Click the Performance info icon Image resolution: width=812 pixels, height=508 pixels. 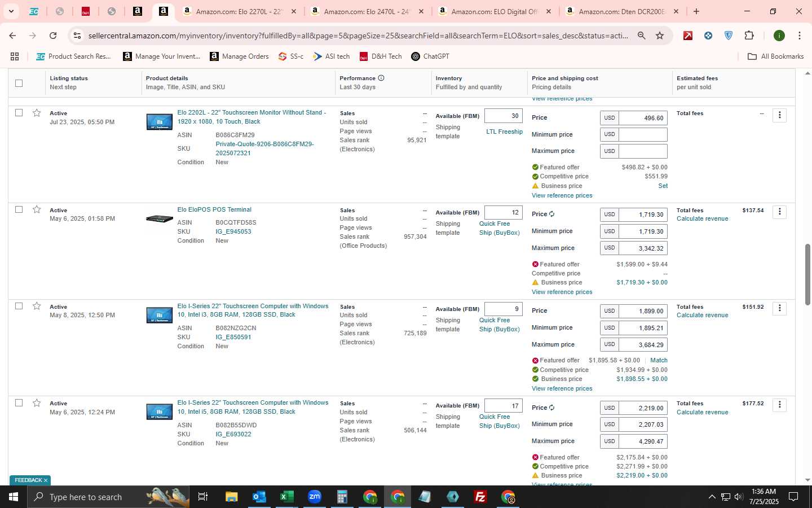(381, 78)
